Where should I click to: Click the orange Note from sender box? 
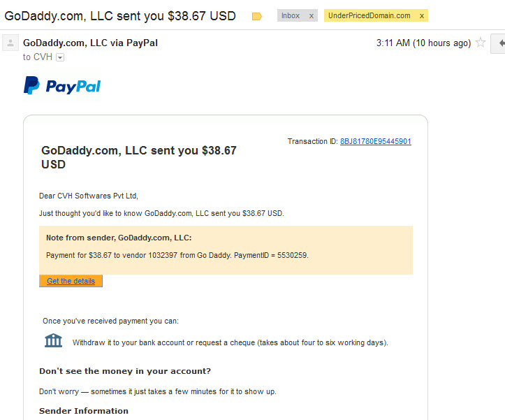coord(226,250)
